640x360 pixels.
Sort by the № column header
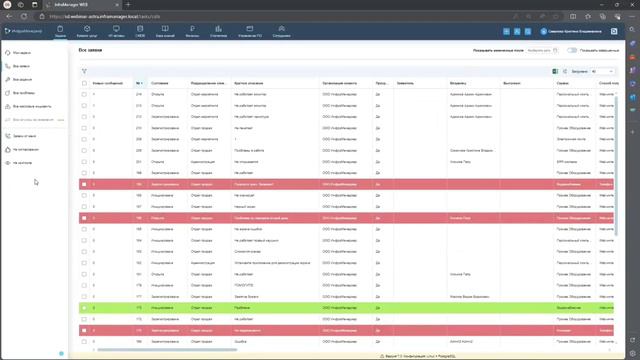point(139,83)
